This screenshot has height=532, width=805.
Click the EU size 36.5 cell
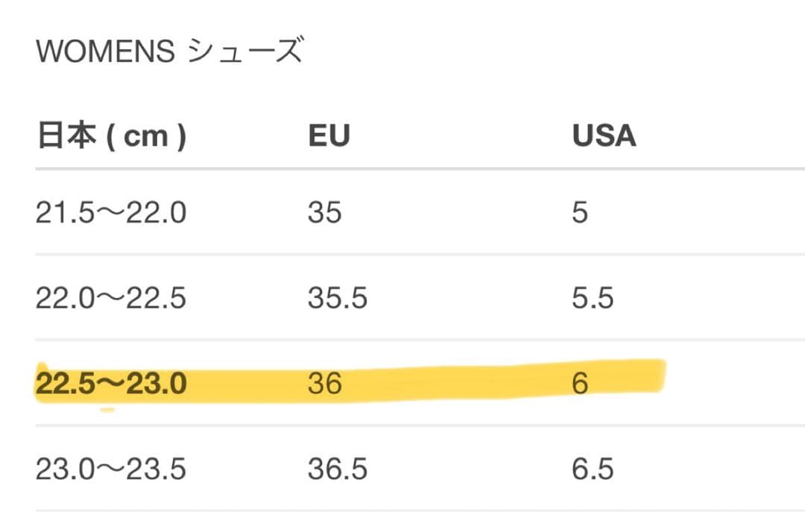[x=338, y=469]
